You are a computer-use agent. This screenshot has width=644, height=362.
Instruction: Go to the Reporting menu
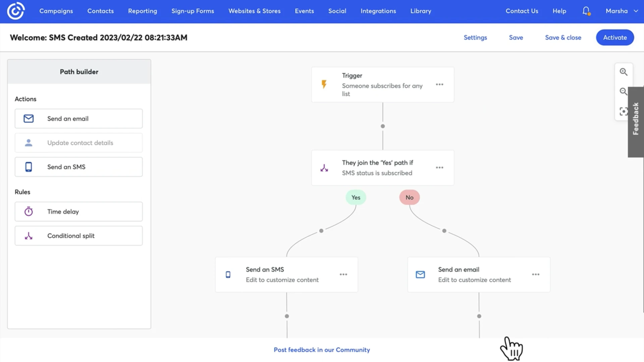(142, 11)
